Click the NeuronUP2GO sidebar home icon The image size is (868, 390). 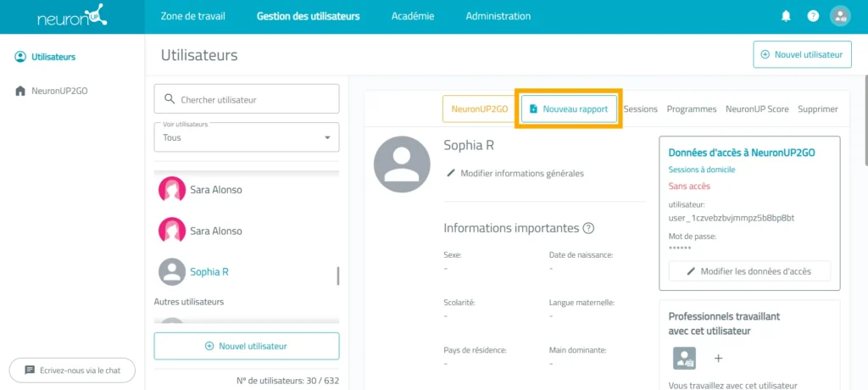tap(20, 91)
